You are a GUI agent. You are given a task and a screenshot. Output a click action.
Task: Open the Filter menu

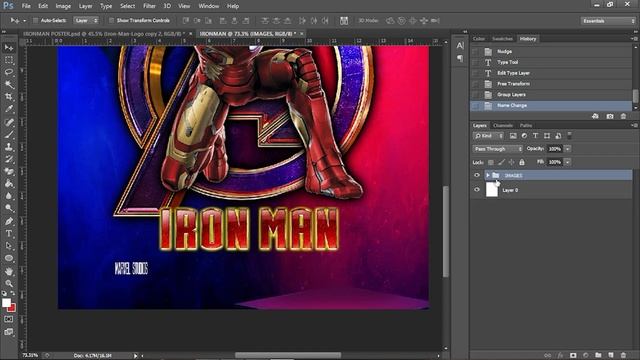click(x=149, y=6)
